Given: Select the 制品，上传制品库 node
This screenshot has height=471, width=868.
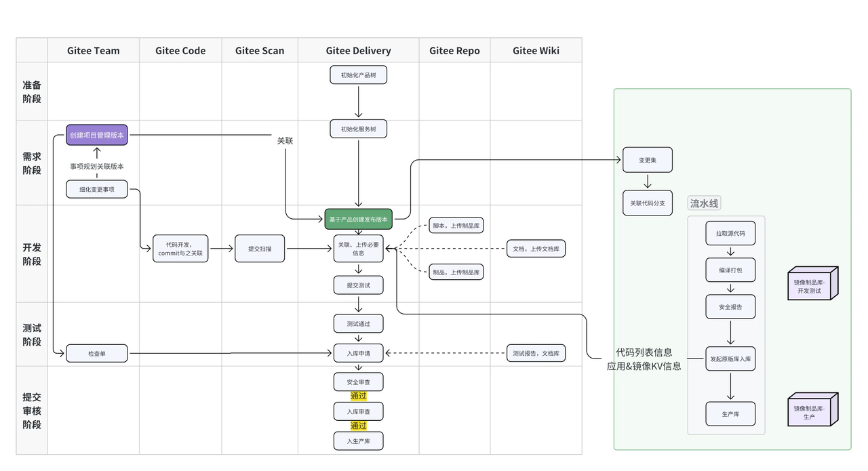Looking at the screenshot, I should pos(456,272).
